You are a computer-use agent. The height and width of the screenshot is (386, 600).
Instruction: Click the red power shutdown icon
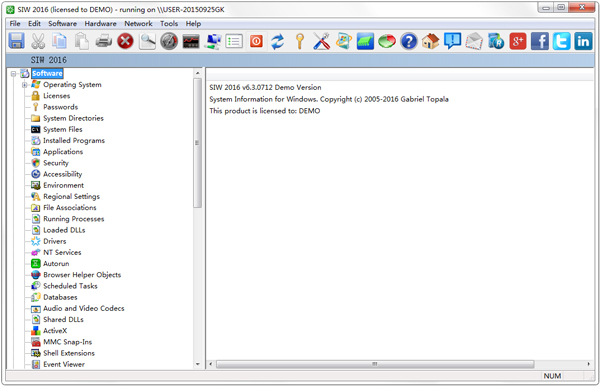256,41
